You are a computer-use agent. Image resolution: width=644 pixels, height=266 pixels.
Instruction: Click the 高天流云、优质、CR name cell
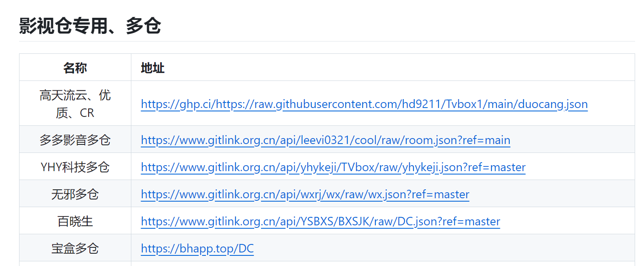click(75, 104)
